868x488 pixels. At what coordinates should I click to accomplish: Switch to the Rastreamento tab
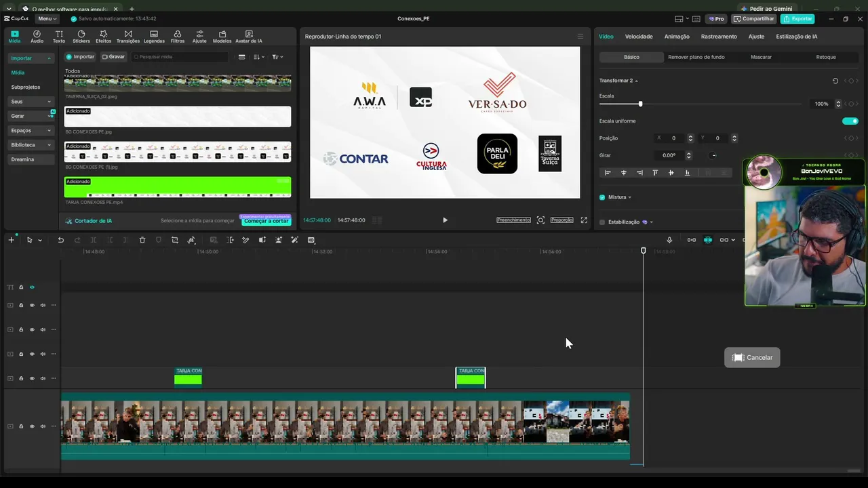(719, 37)
